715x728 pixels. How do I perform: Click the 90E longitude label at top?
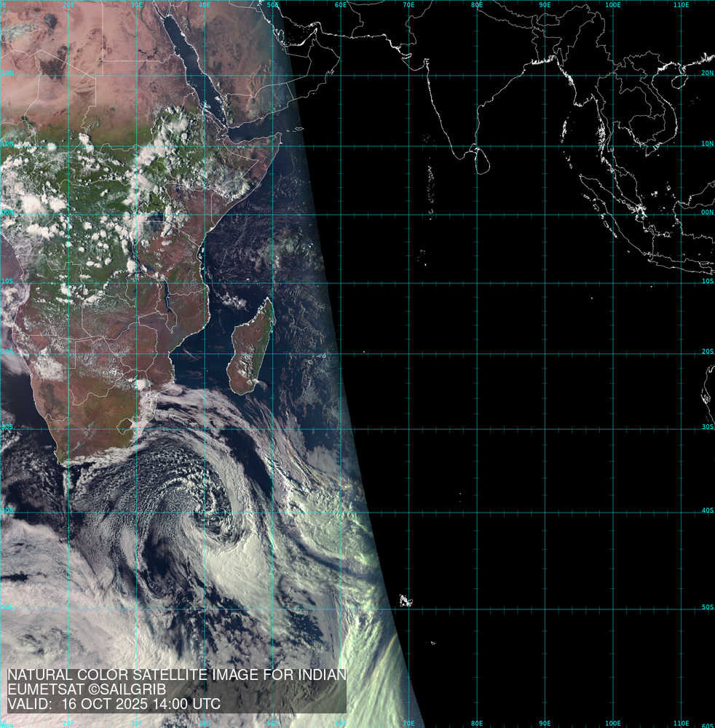click(x=545, y=5)
